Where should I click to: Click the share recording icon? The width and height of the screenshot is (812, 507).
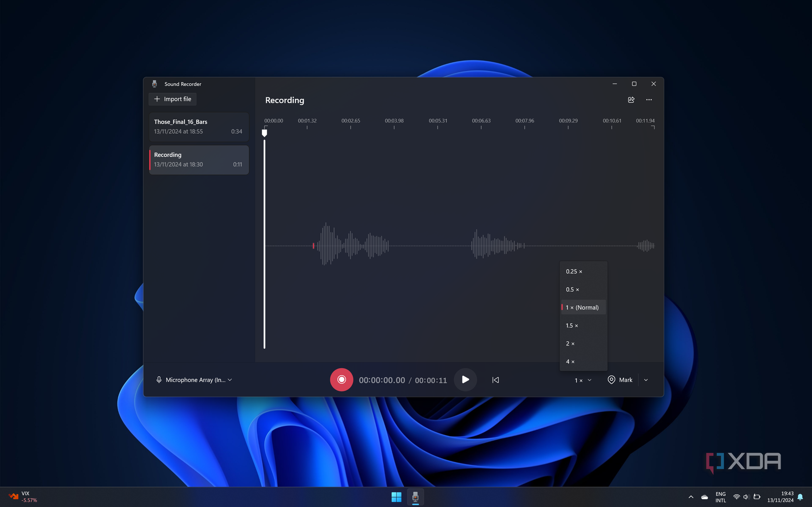[631, 100]
